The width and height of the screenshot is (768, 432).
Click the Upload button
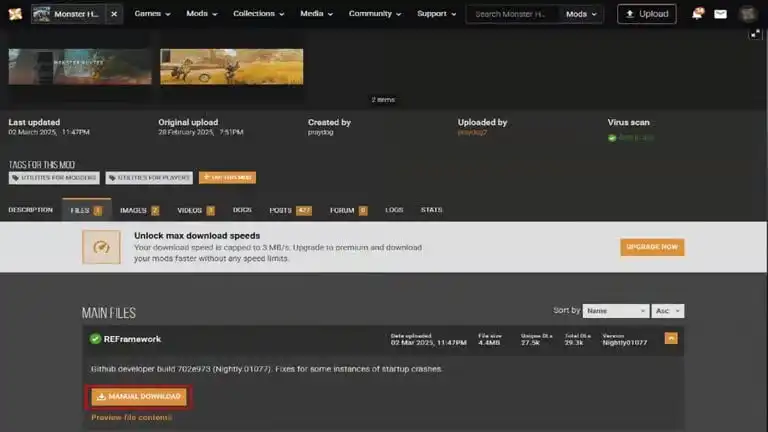(x=647, y=14)
